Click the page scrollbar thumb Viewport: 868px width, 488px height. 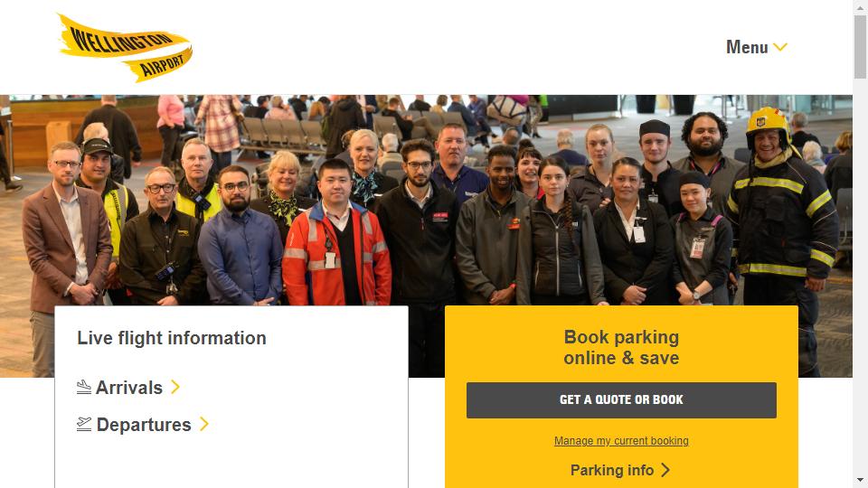pyautogui.click(x=860, y=46)
